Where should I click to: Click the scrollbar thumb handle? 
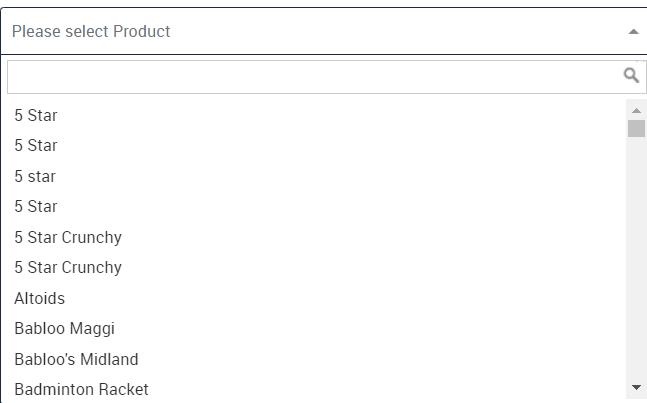(x=636, y=128)
